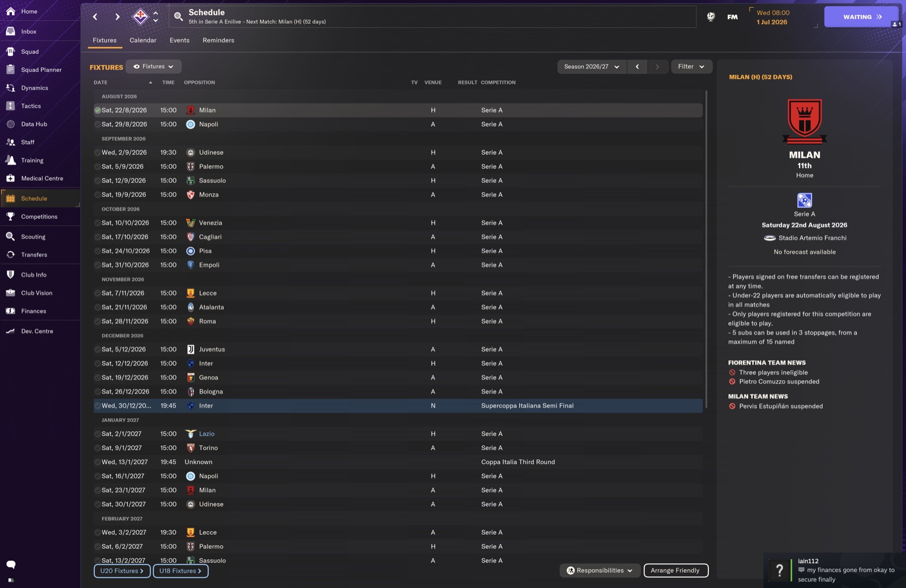Open the chat bubble icon
The width and height of the screenshot is (906, 588).
pyautogui.click(x=11, y=564)
